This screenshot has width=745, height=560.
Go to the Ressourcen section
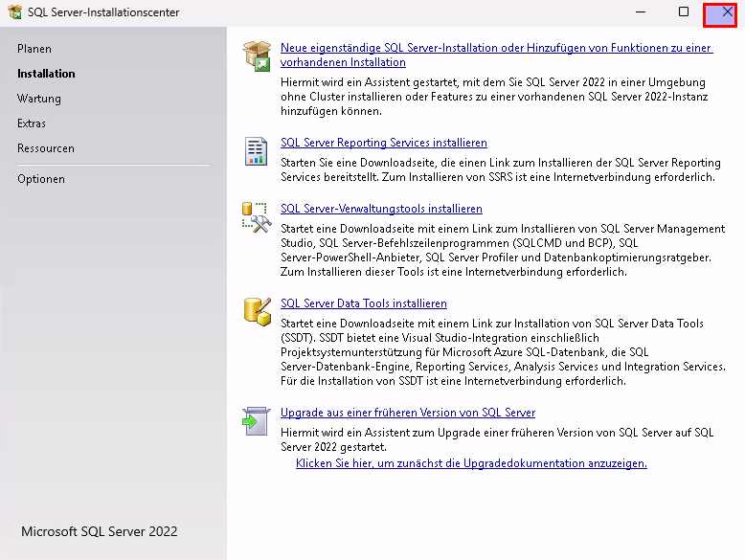pos(46,148)
